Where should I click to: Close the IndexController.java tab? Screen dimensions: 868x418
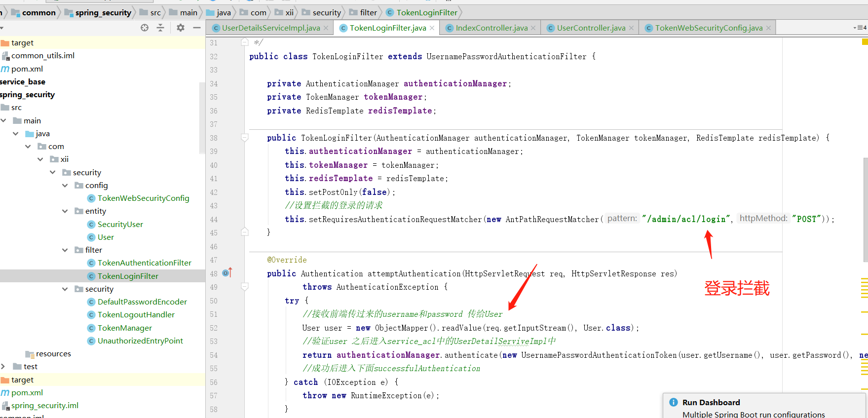point(533,28)
